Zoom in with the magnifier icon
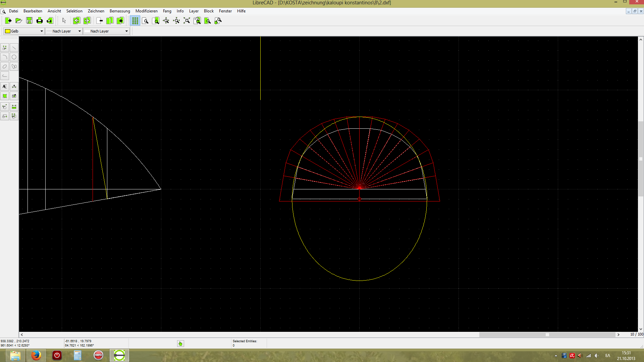Screen dimensions: 644x362 166,21
